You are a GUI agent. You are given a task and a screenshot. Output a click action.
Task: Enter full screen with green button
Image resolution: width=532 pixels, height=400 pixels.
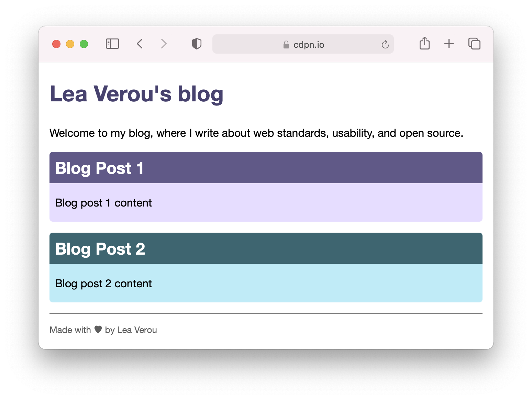coord(84,44)
